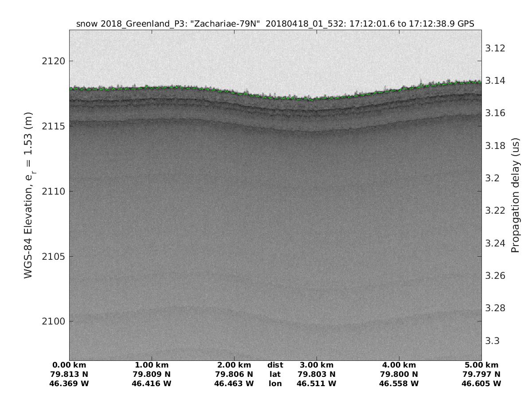Click the "dist" row legend label
Screen dimensions: 532x399
(275, 365)
